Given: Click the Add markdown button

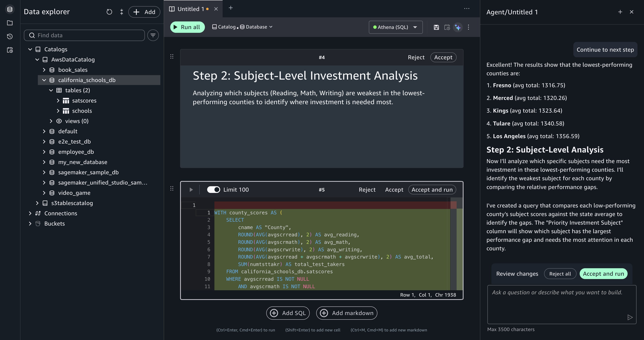Looking at the screenshot, I should [346, 313].
